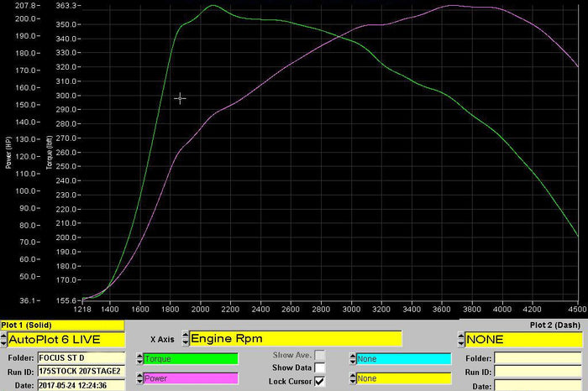The width and height of the screenshot is (588, 391).
Task: Click the spinner arrows beside yellow None channel
Action: [x=351, y=378]
